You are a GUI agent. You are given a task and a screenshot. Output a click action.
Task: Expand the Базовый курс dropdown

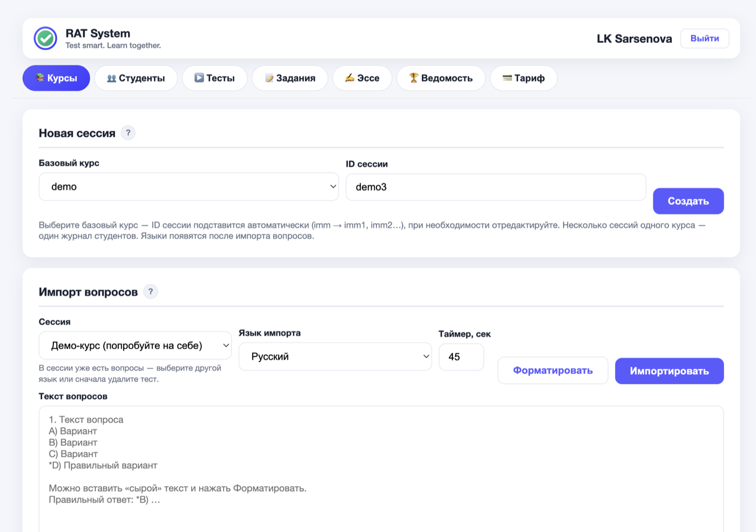pos(189,187)
